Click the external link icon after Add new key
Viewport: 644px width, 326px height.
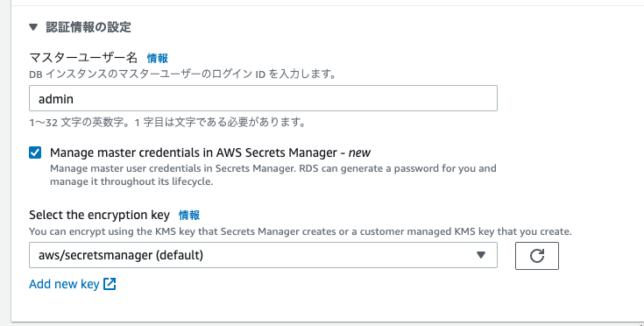110,284
